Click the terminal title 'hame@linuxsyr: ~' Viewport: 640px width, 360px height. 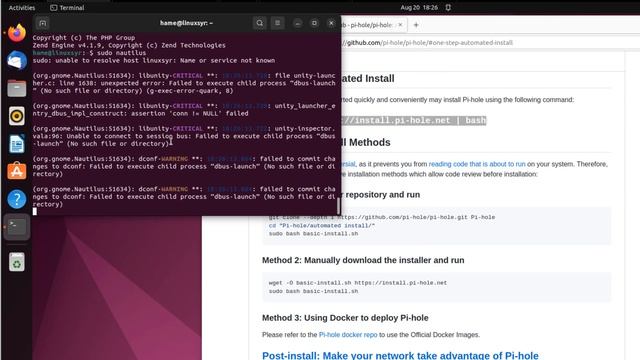click(186, 23)
